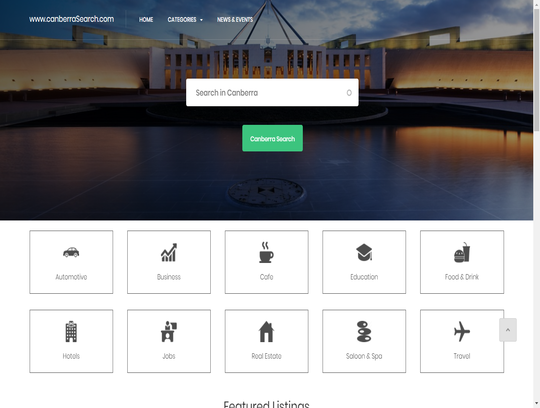Viewport: 540px width, 408px height.
Task: Open the Saloon & Spa stones icon
Action: pos(364,332)
